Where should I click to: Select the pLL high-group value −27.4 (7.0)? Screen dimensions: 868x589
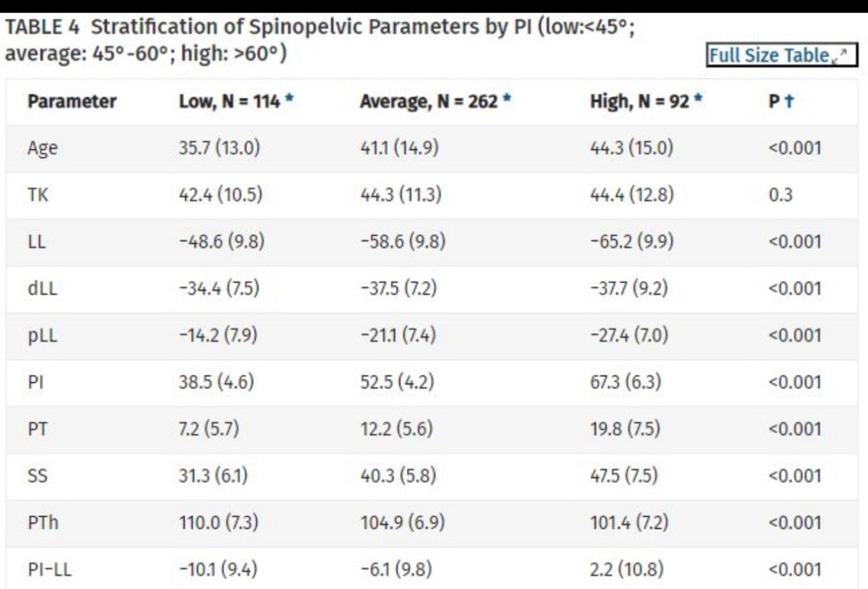point(629,335)
